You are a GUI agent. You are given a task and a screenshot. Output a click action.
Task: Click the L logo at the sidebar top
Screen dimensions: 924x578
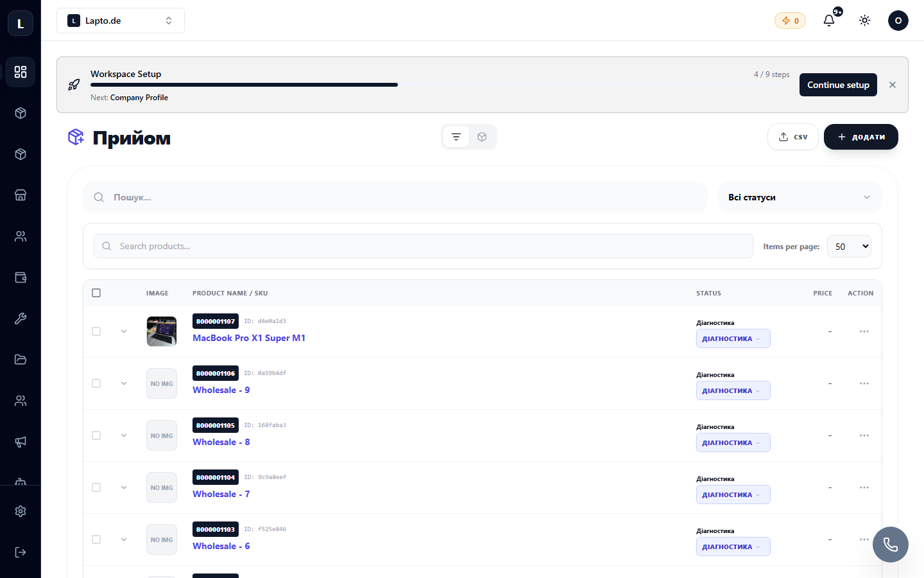click(x=21, y=24)
